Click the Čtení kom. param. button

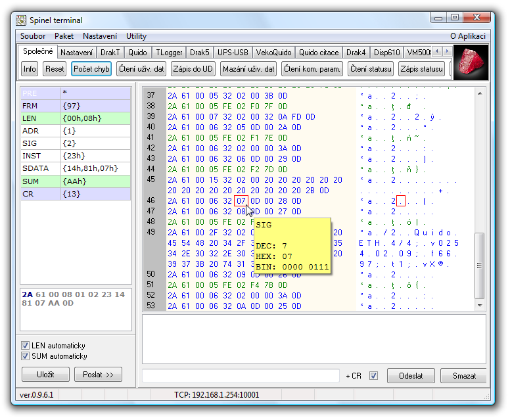coord(312,69)
